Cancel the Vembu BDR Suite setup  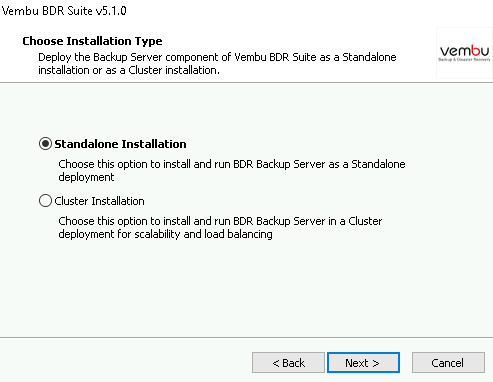[448, 363]
